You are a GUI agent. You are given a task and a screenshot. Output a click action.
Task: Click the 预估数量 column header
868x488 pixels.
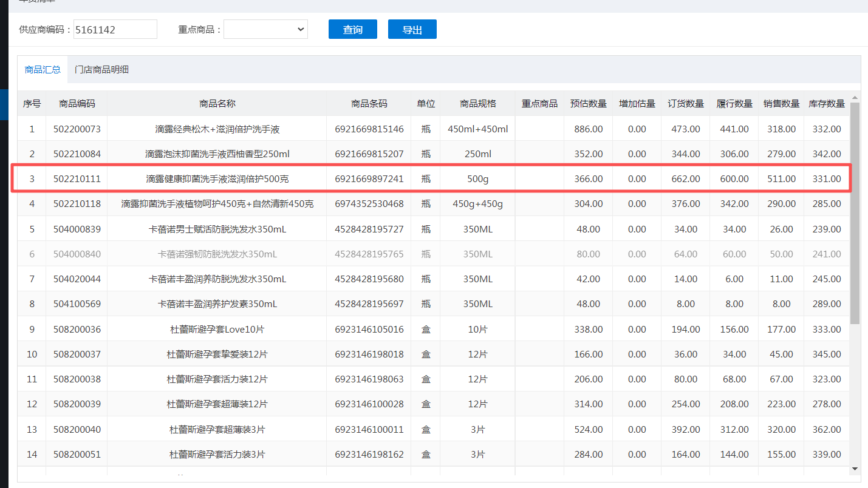pos(588,104)
